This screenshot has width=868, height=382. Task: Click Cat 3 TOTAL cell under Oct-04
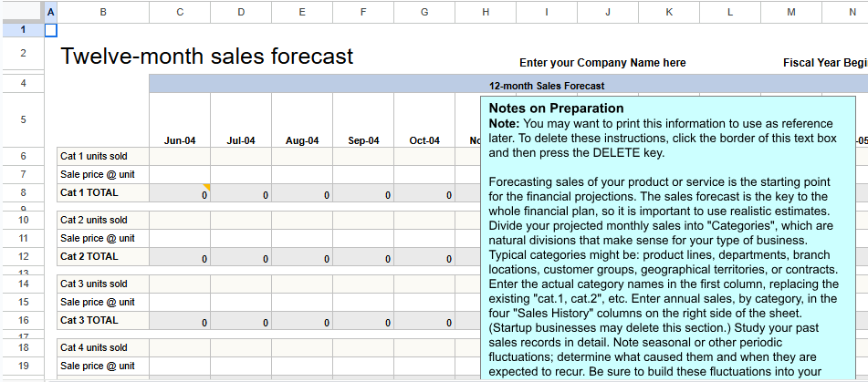424,320
